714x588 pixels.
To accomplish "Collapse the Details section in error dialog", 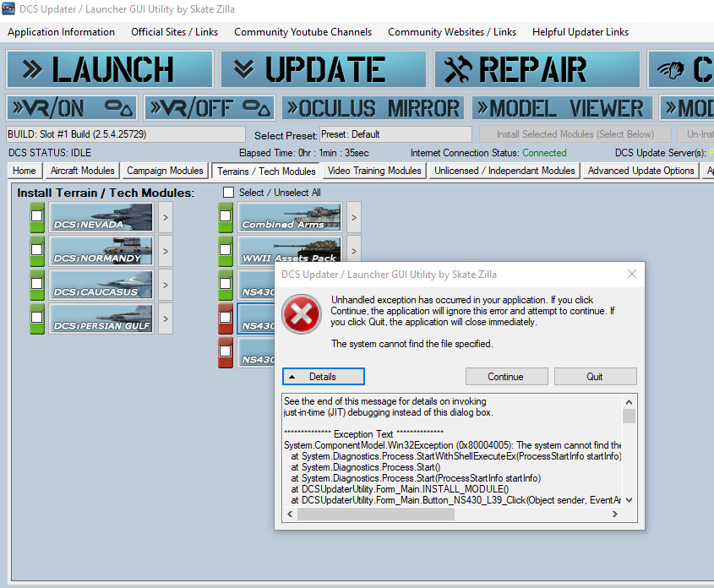I will point(324,377).
